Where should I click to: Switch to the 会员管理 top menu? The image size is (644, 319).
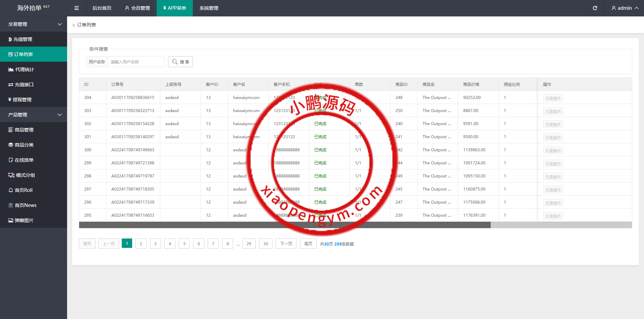pyautogui.click(x=138, y=8)
